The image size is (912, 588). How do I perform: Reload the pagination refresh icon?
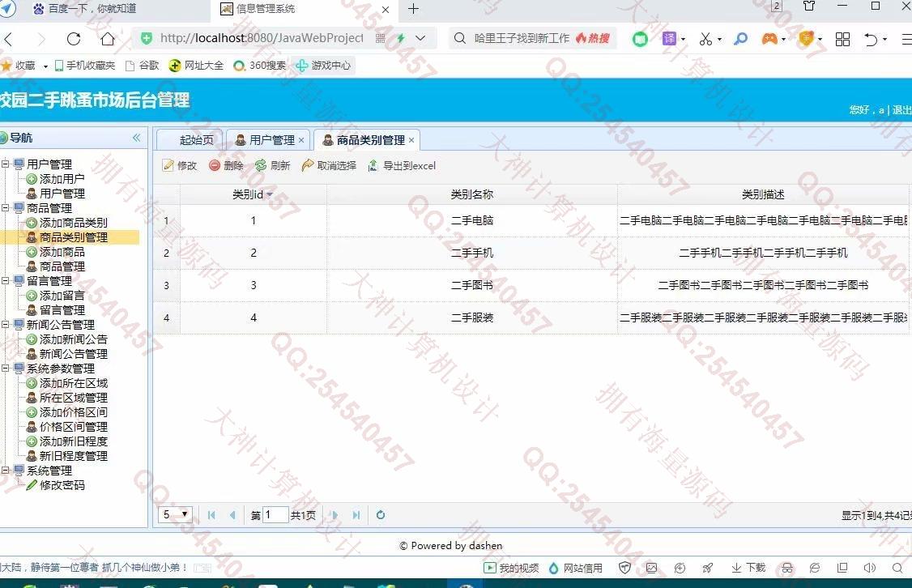coord(381,515)
